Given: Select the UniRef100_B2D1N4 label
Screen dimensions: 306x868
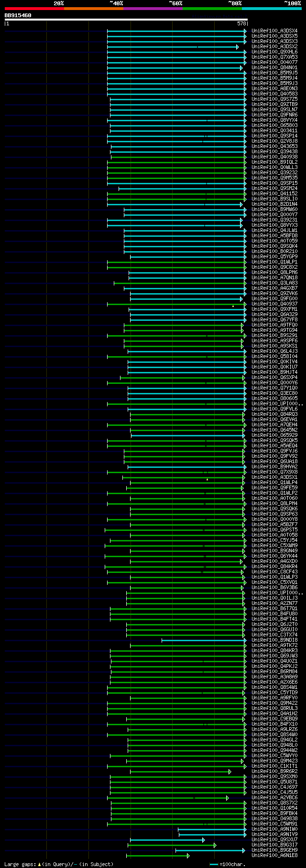Looking at the screenshot, I should click(x=274, y=204).
